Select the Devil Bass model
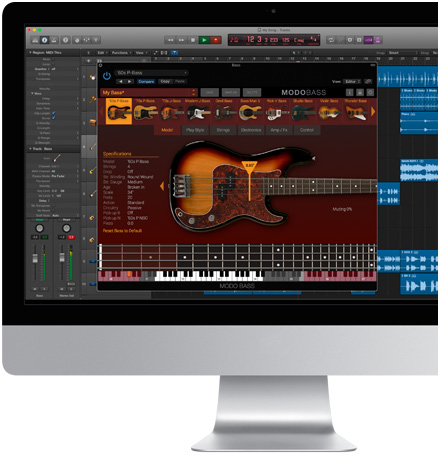This screenshot has height=455, width=438. point(224,111)
